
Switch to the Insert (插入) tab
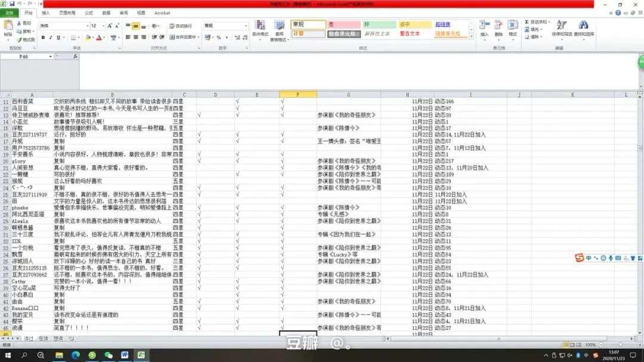click(x=45, y=13)
